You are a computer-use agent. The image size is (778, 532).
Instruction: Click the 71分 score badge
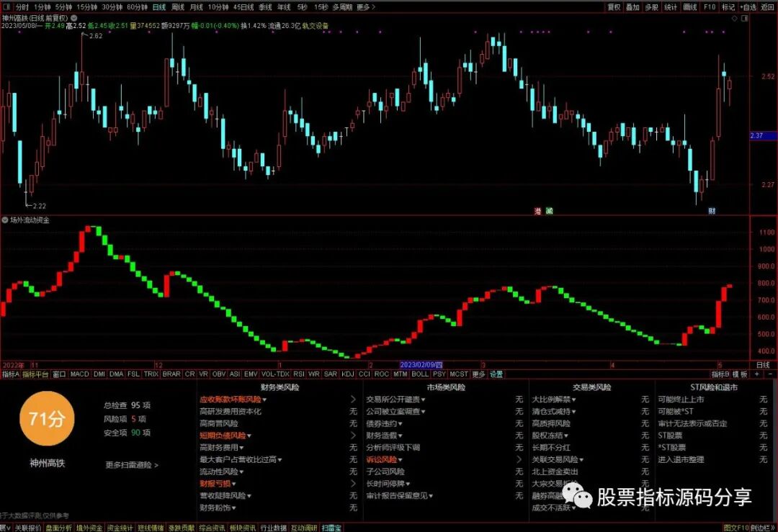coord(47,419)
